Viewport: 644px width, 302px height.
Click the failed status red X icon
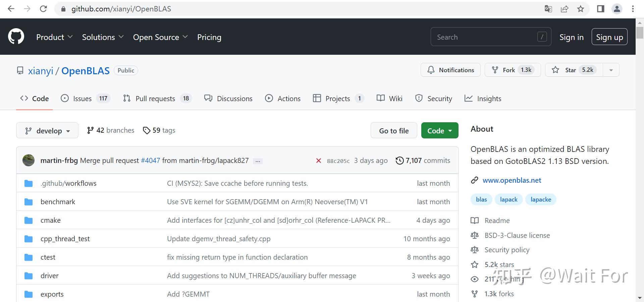[319, 161]
